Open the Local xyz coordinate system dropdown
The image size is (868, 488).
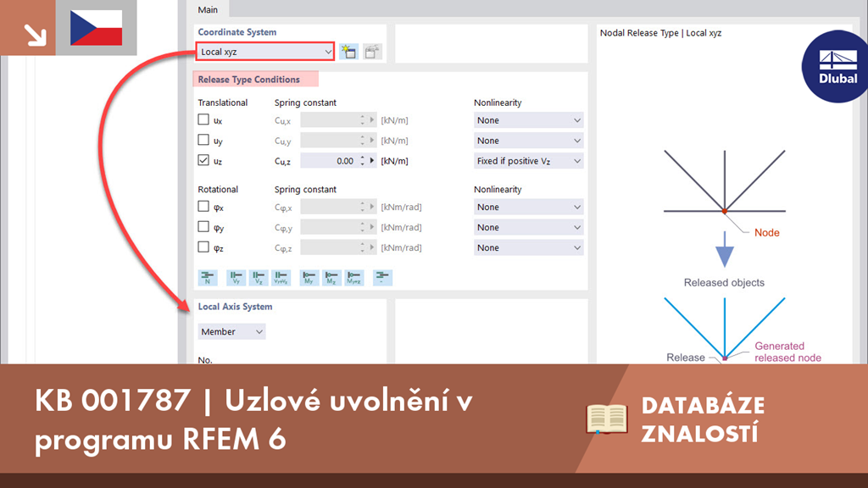point(265,52)
